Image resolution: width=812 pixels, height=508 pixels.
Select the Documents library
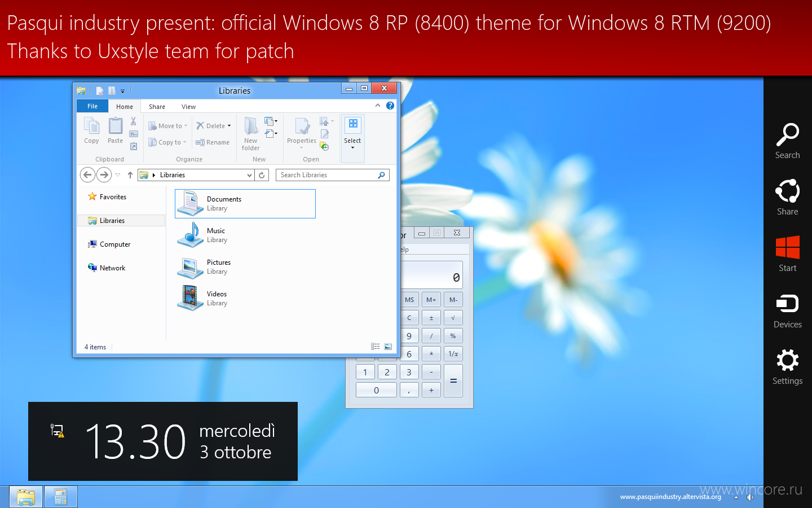pyautogui.click(x=245, y=204)
